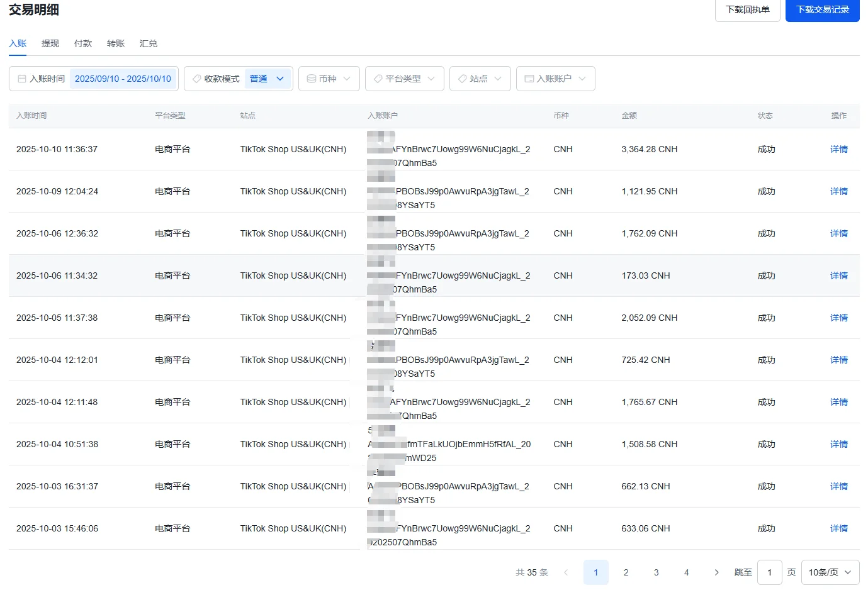Open the 10条/页 page size dropdown

coord(830,572)
